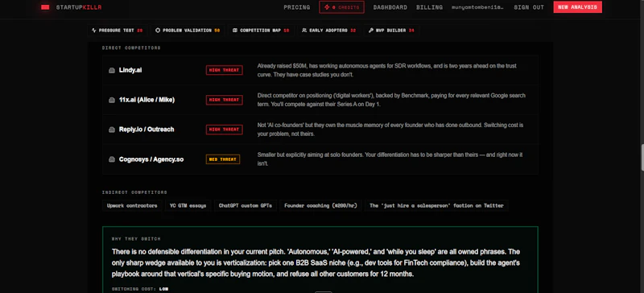The height and width of the screenshot is (293, 644).
Task: Go to the Dashboard
Action: tap(390, 7)
